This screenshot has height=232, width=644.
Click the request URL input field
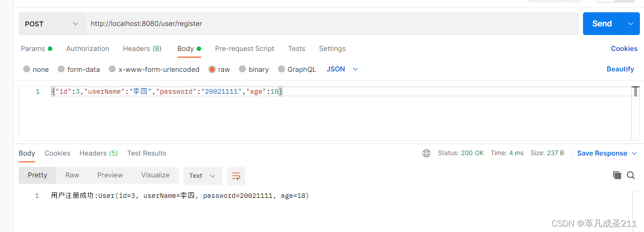pyautogui.click(x=331, y=24)
